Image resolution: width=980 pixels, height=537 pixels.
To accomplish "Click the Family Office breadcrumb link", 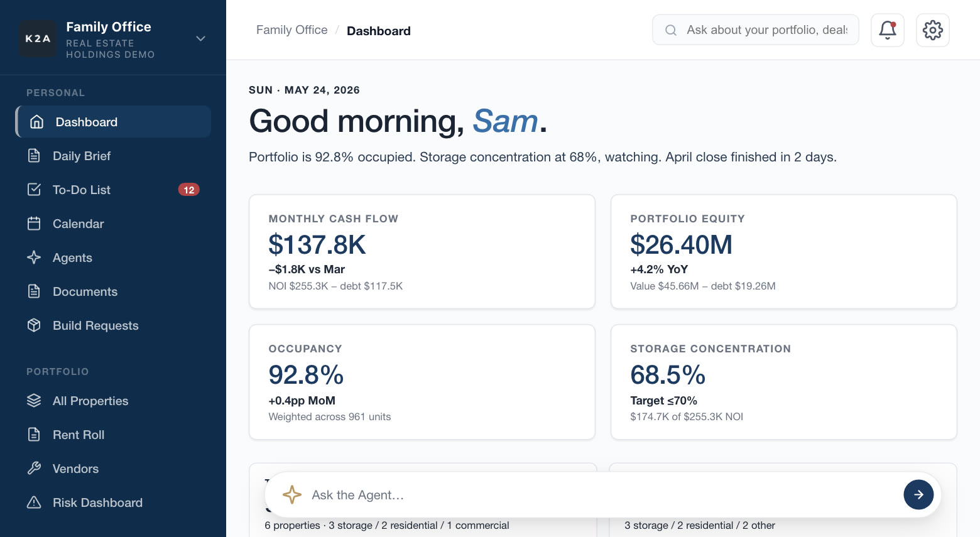I will click(292, 30).
